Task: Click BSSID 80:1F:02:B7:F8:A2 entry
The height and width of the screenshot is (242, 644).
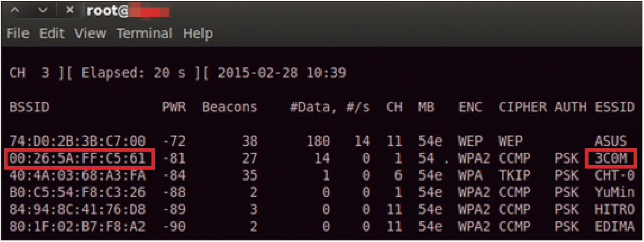Action: (x=77, y=226)
